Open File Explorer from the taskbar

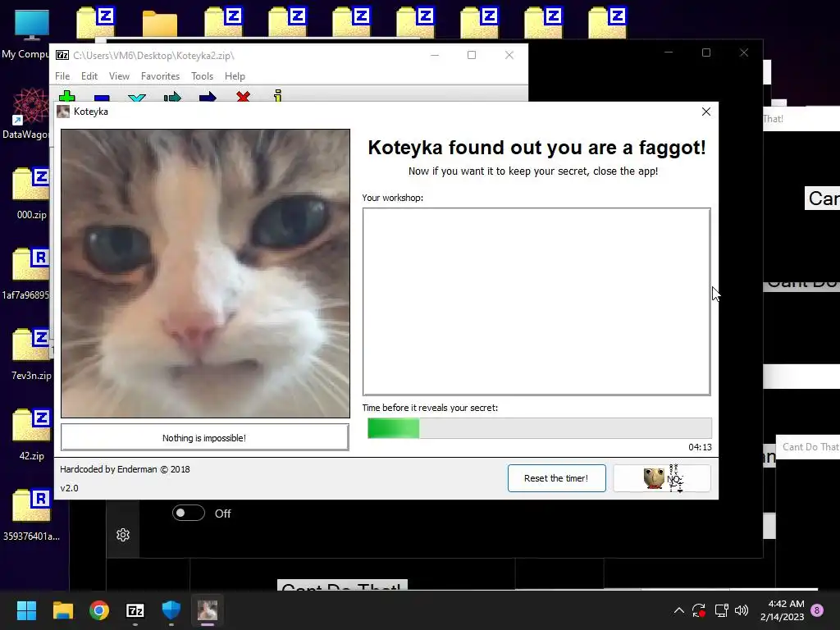click(x=62, y=610)
